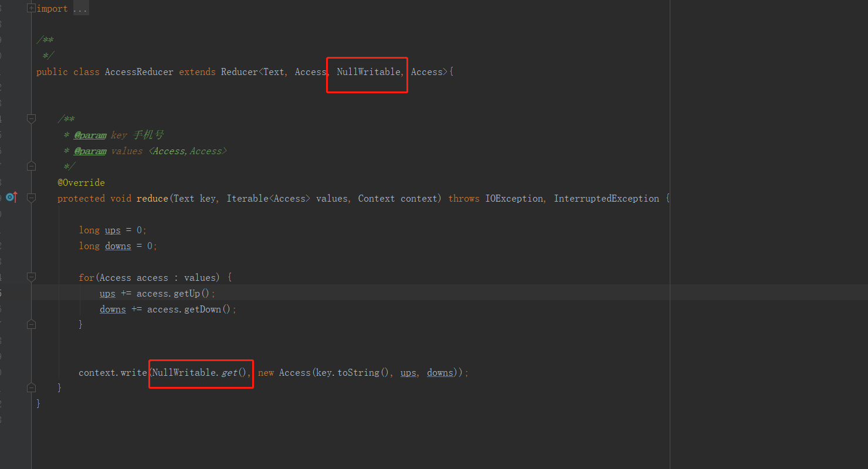Collapse the for loop block
The height and width of the screenshot is (469, 868).
tap(31, 277)
